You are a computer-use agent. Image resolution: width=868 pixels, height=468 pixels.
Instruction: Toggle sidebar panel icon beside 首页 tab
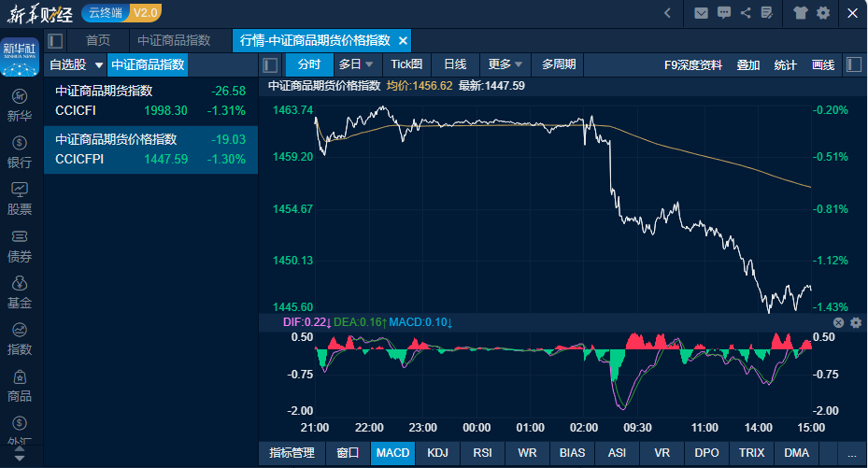55,40
